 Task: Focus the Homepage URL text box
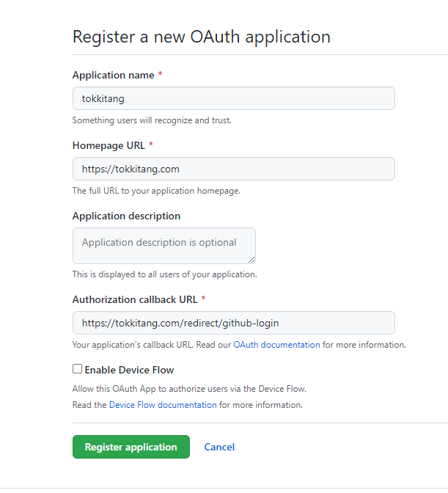click(x=233, y=169)
